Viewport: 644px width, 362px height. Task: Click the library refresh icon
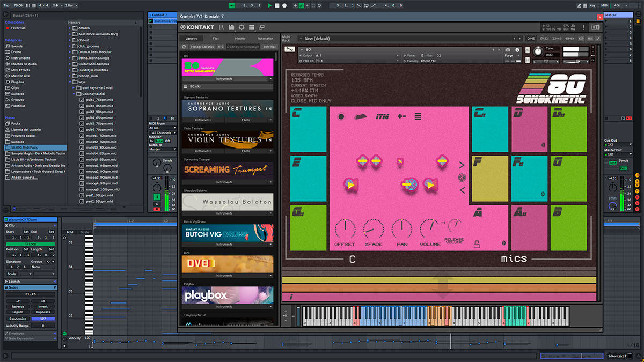click(x=184, y=47)
